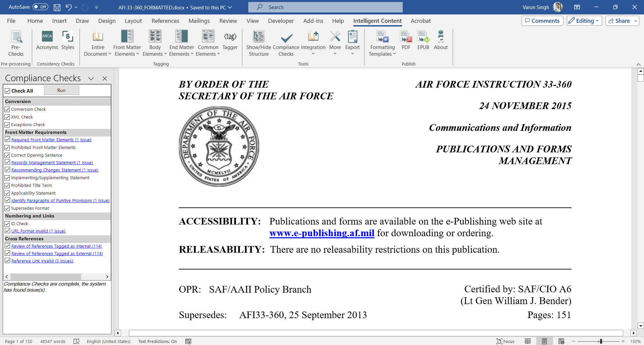The width and height of the screenshot is (644, 345).
Task: Open the About icon
Action: point(441,40)
